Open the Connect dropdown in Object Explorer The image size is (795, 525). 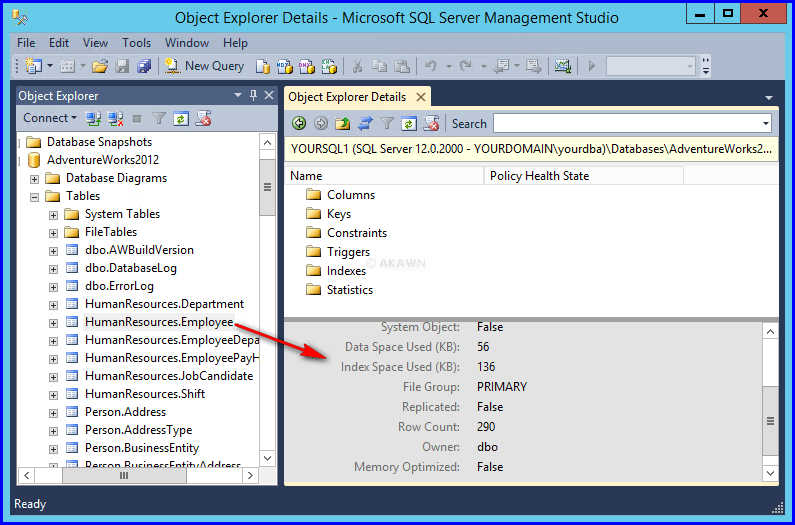click(49, 118)
